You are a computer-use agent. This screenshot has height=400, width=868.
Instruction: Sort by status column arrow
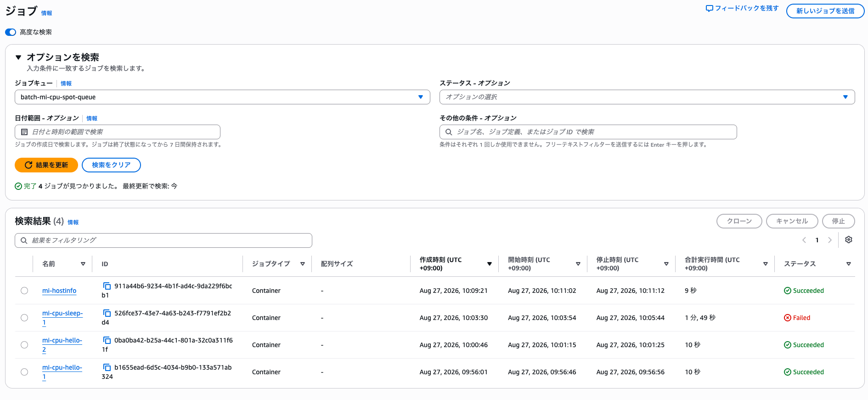849,264
